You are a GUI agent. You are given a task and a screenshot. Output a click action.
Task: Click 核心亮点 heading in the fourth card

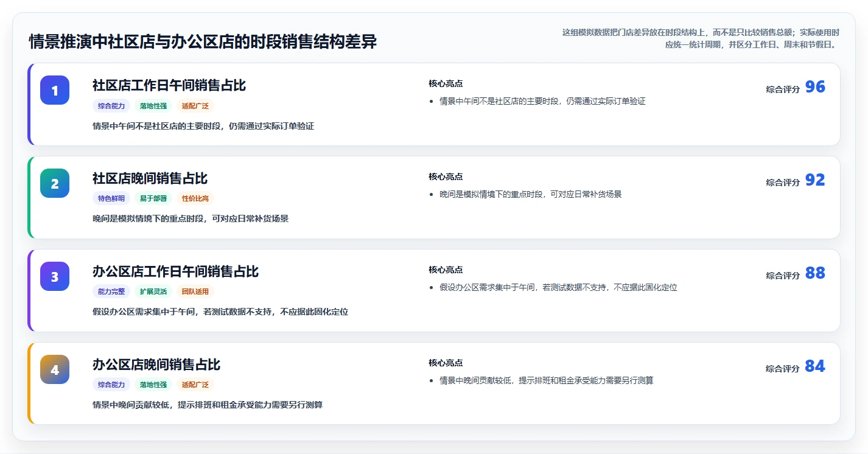click(x=446, y=363)
